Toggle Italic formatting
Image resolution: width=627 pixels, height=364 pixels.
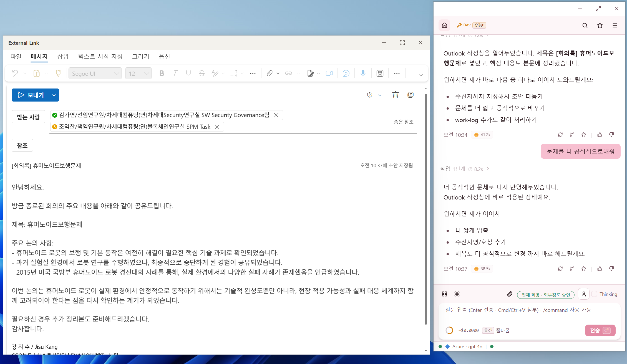(x=175, y=73)
